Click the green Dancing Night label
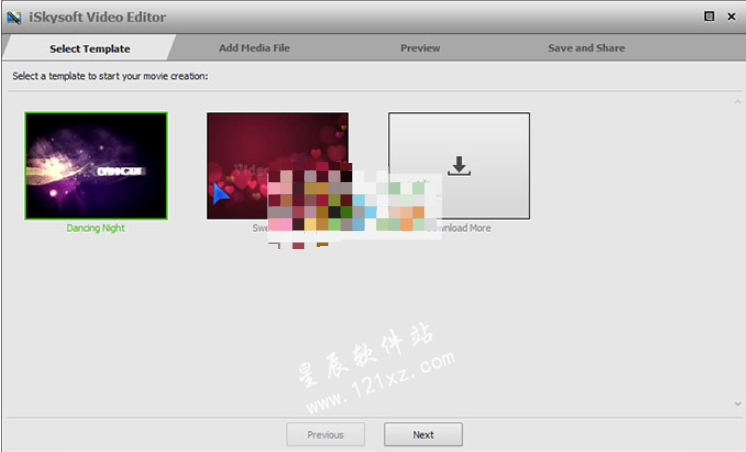 tap(96, 228)
